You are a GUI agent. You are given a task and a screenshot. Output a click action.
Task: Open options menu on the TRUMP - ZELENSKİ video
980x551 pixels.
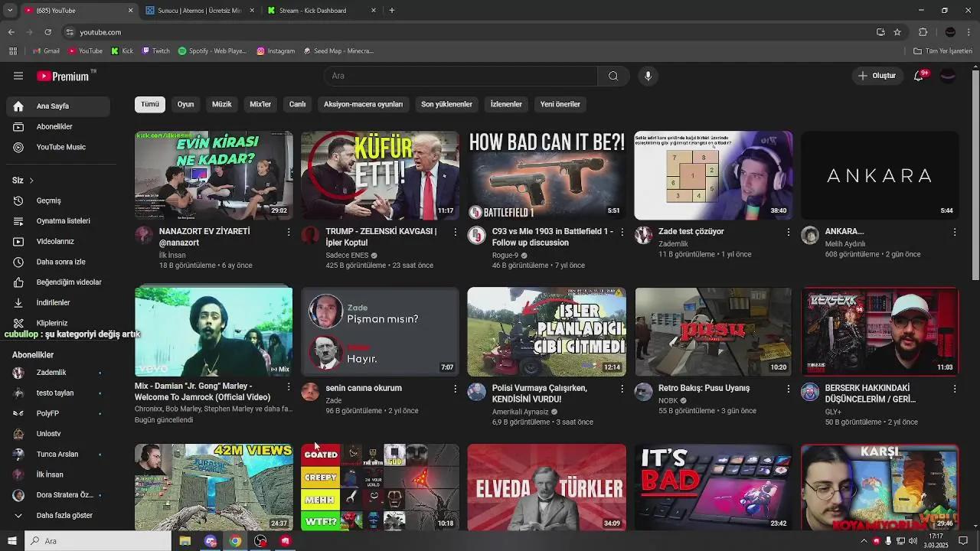coord(455,232)
